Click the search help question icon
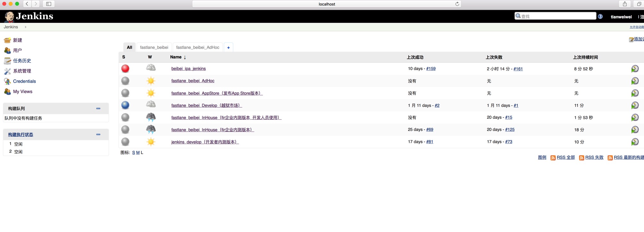This screenshot has width=644, height=232. point(600,16)
